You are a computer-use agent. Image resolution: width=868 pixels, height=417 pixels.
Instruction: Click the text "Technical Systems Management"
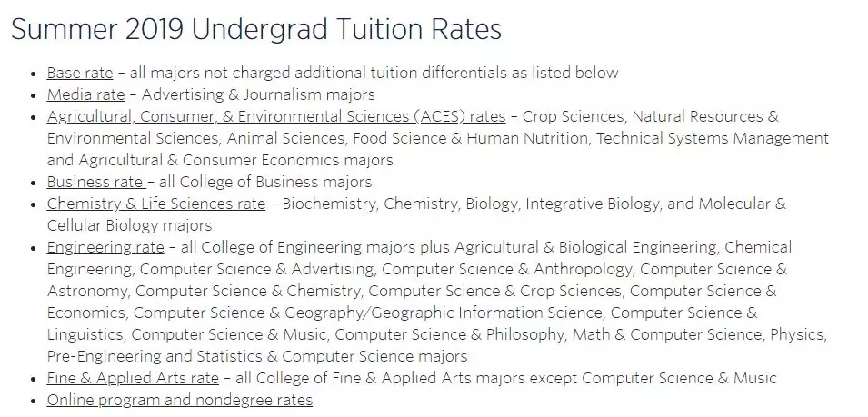point(713,138)
